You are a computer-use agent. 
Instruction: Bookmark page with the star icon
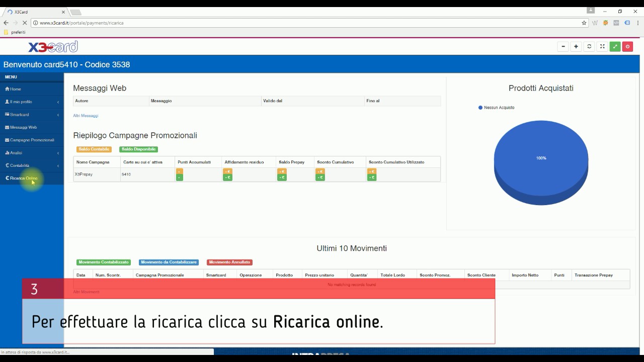584,23
